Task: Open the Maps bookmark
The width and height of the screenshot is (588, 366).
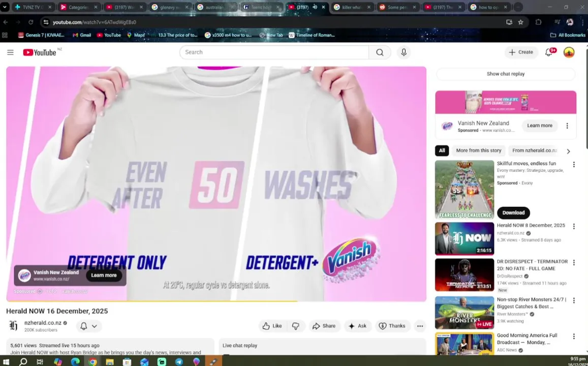Action: (x=135, y=35)
